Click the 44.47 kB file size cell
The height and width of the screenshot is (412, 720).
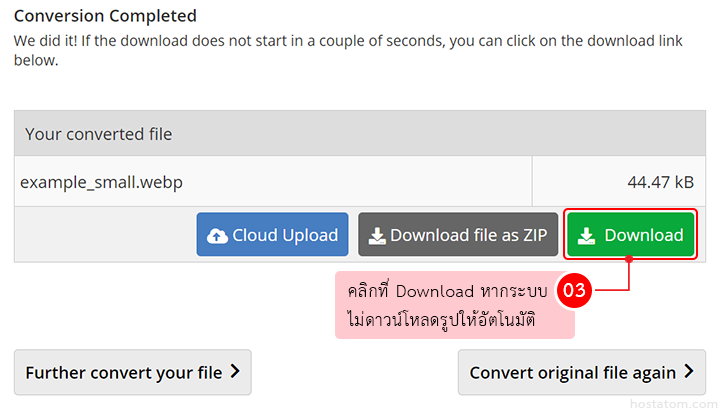coord(660,182)
